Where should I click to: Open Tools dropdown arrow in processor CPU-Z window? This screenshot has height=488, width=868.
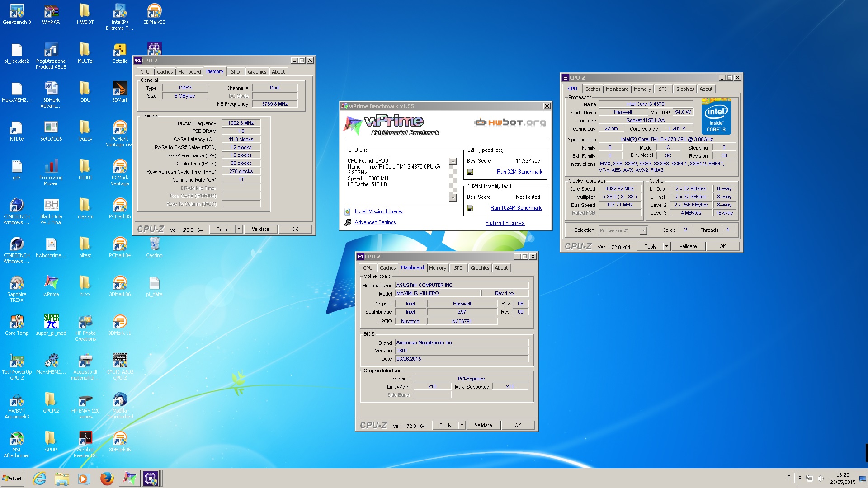666,246
